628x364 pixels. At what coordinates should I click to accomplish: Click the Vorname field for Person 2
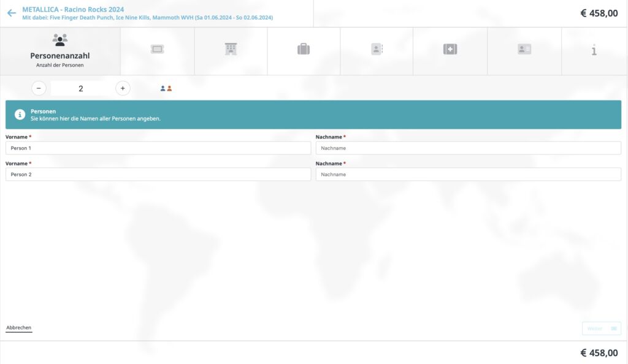[158, 175]
